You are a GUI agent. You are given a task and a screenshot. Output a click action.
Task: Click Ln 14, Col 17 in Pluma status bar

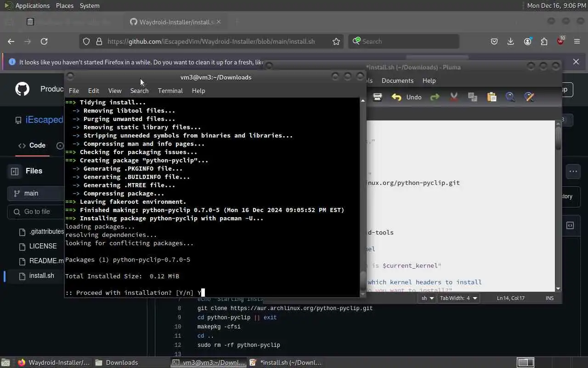pos(511,298)
